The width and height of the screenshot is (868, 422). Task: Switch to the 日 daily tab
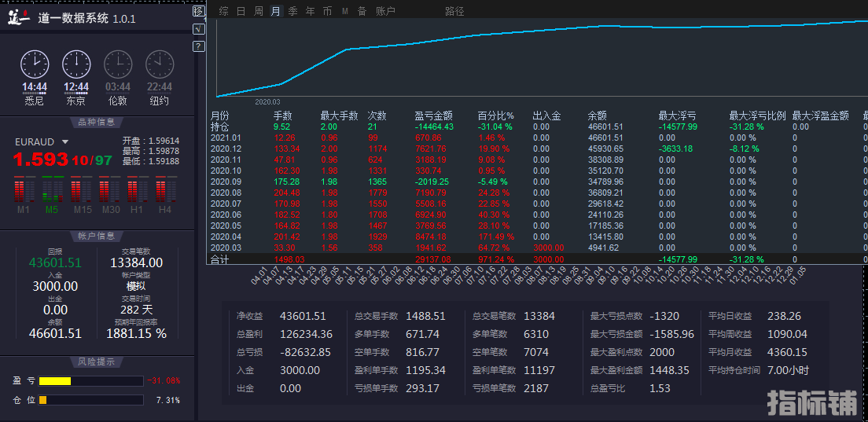(241, 11)
